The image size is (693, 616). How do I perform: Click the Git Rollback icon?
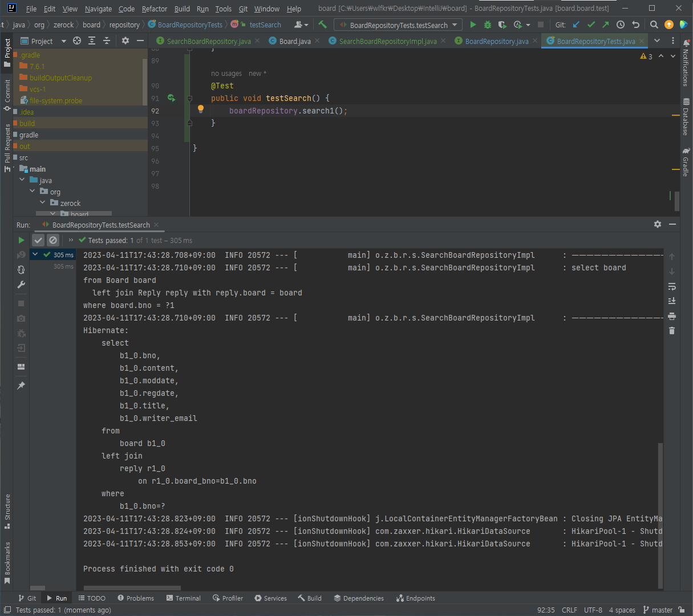(x=635, y=25)
